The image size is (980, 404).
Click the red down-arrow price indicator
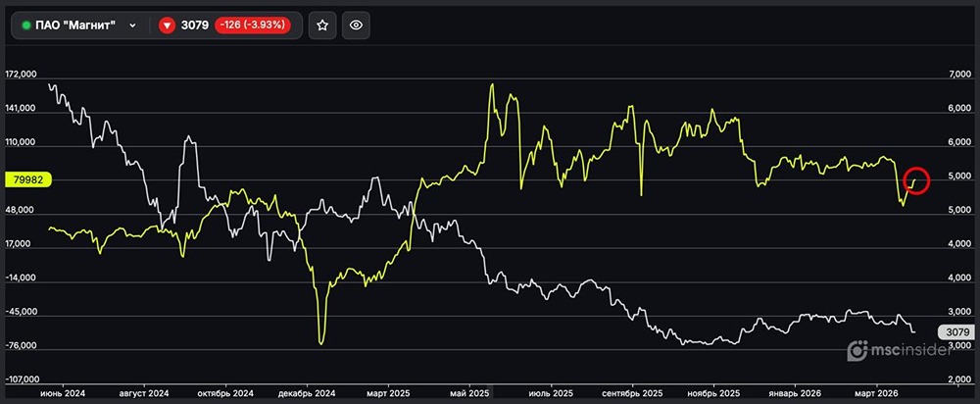(167, 25)
